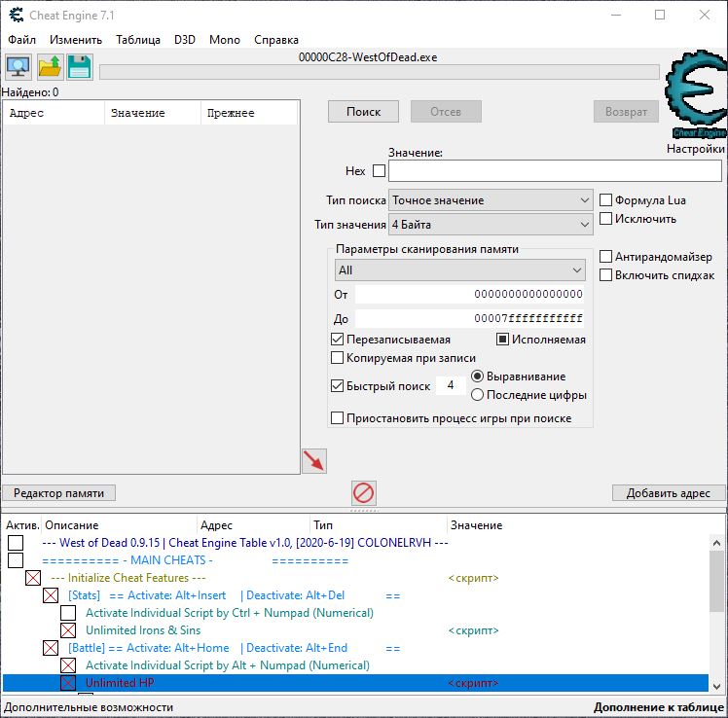The width and height of the screenshot is (728, 718).
Task: Enable Формула Lua checkbox
Action: pos(605,200)
